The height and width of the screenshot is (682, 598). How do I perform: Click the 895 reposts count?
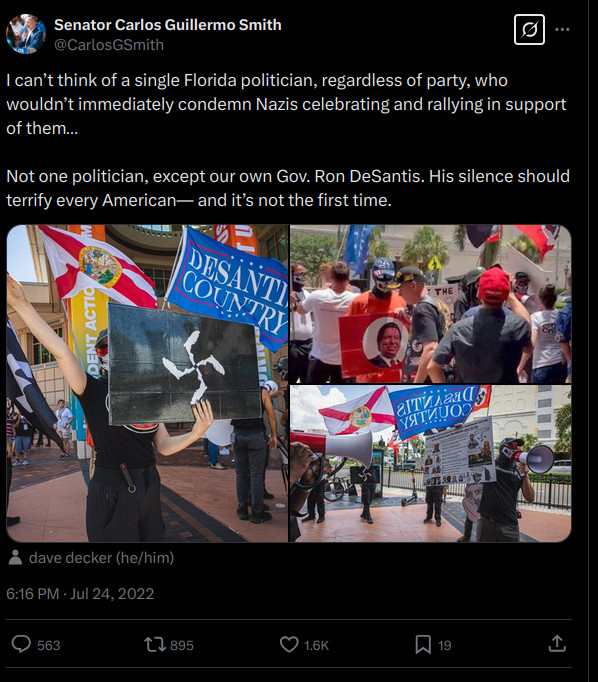(x=182, y=645)
